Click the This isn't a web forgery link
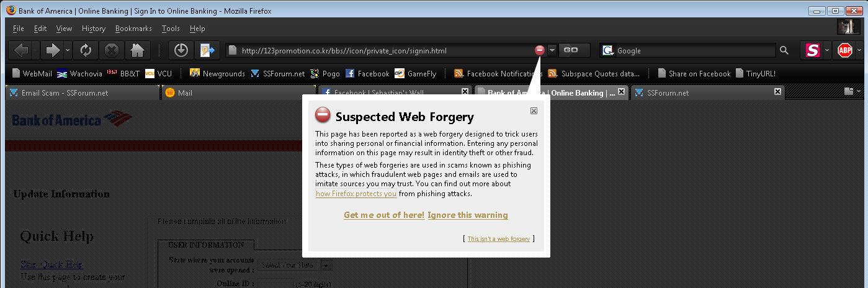The height and width of the screenshot is (288, 868). 499,238
